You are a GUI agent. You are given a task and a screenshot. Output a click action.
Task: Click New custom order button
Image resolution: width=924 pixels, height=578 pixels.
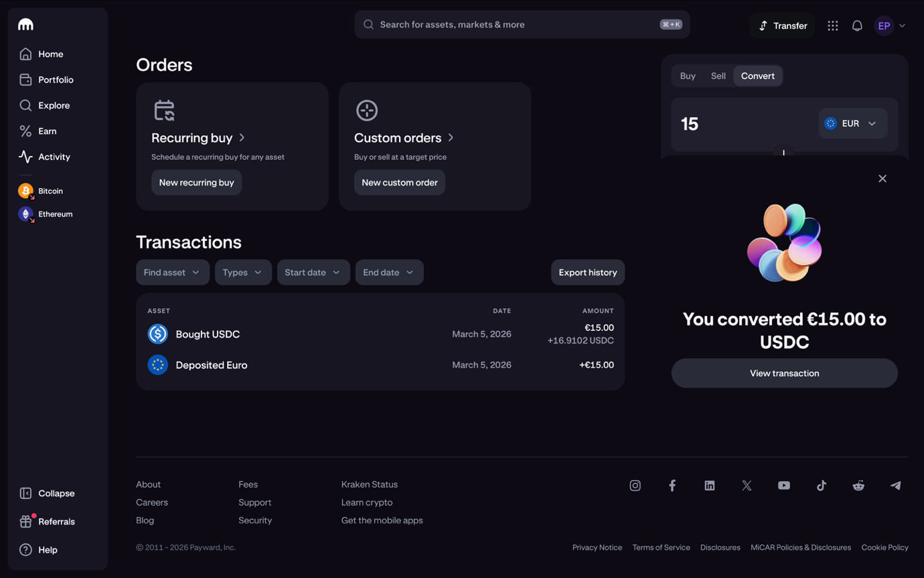(400, 182)
